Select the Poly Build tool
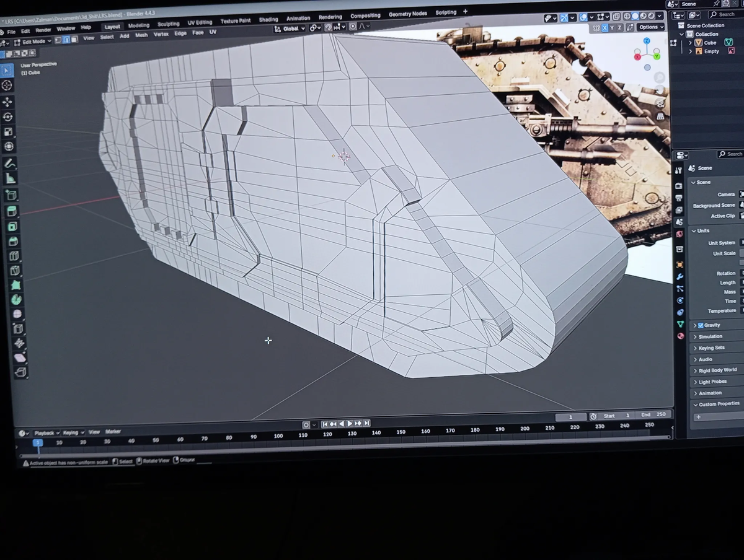744x560 pixels. point(16,285)
